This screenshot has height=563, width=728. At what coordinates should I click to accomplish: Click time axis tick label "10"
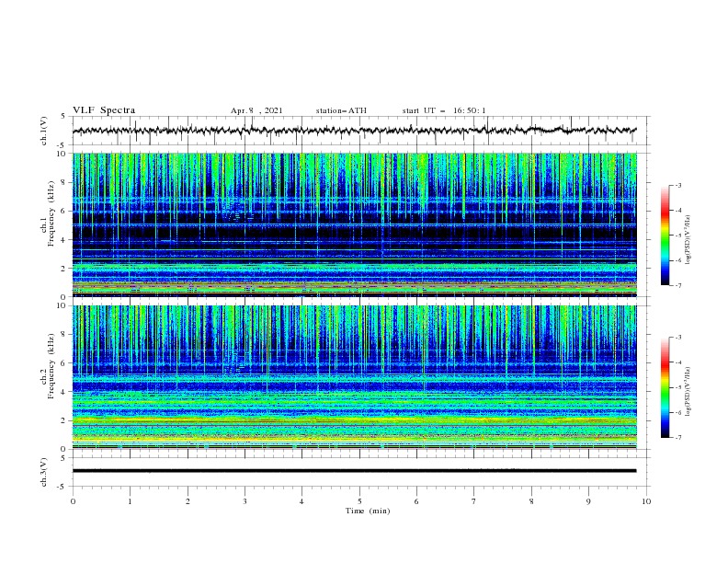coord(646,501)
